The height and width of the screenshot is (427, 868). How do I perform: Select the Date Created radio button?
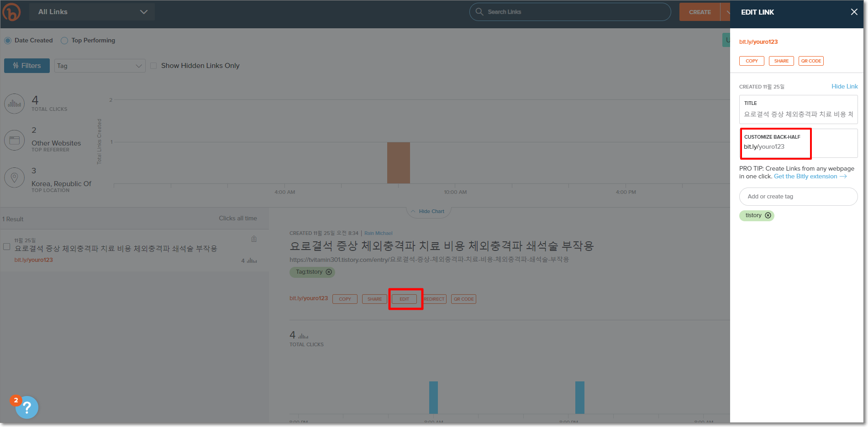[x=8, y=41]
